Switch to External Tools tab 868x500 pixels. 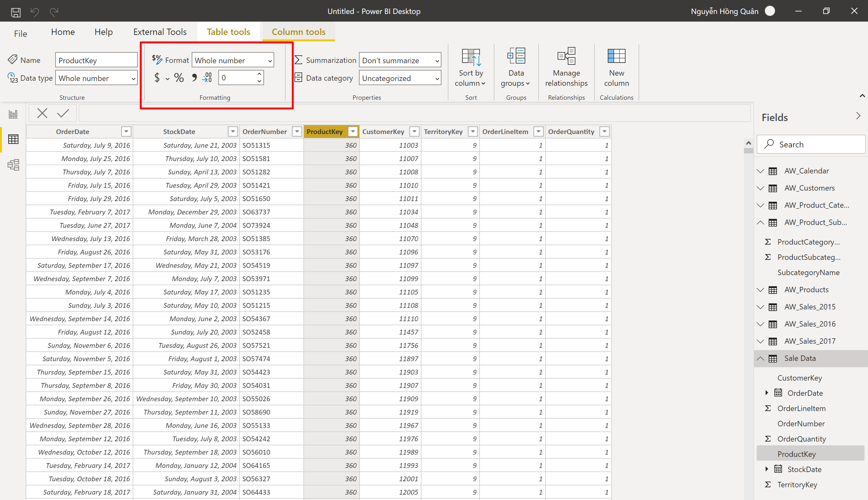[x=160, y=32]
